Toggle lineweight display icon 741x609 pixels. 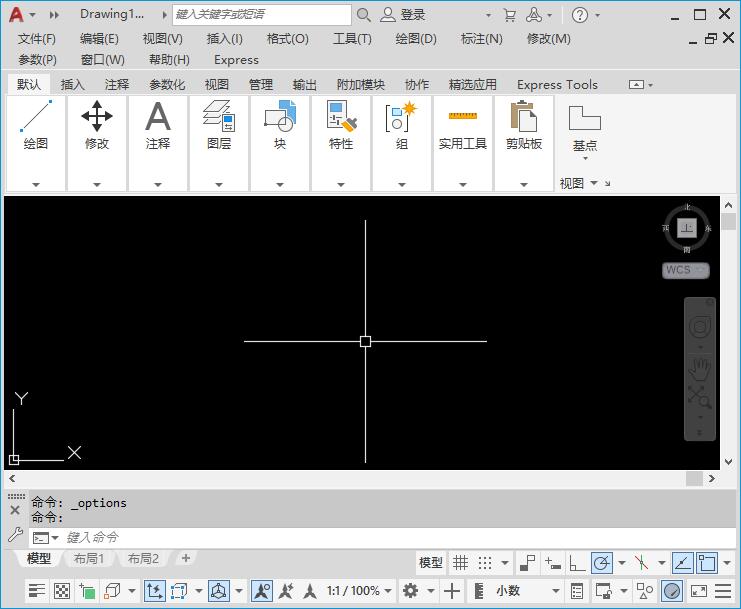(x=36, y=591)
